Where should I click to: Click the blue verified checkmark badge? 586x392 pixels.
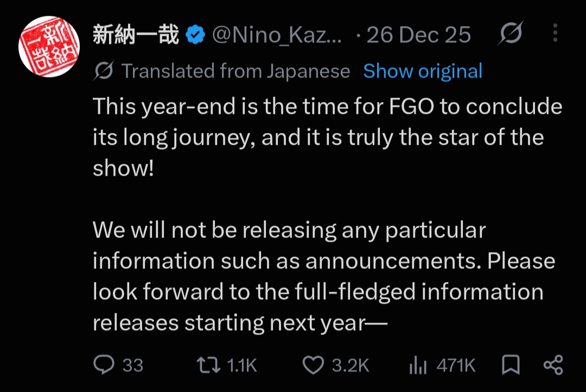coord(195,35)
